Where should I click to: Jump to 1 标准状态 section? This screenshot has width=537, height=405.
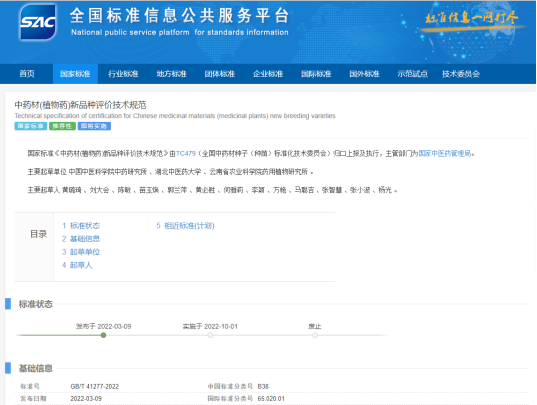tap(81, 226)
